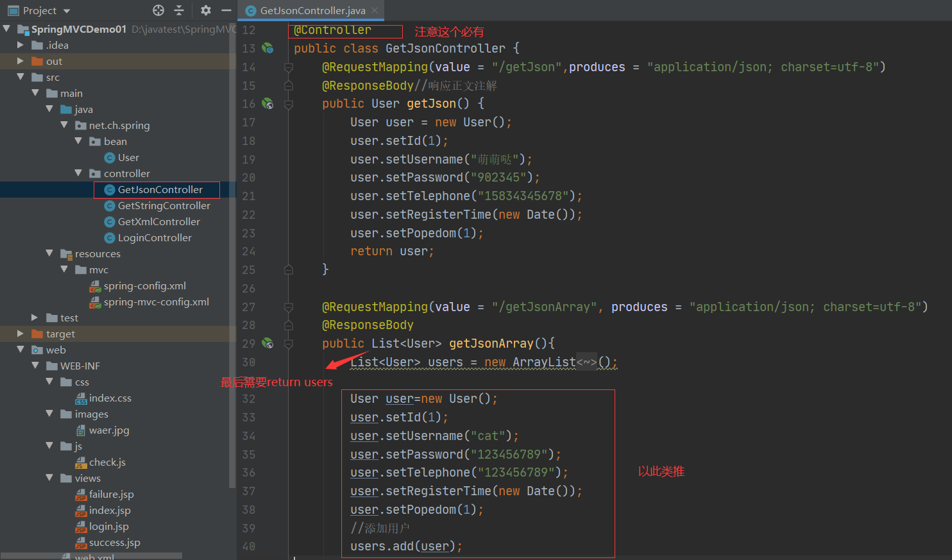952x560 pixels.
Task: Click the orange target folder icon
Action: coord(37,334)
